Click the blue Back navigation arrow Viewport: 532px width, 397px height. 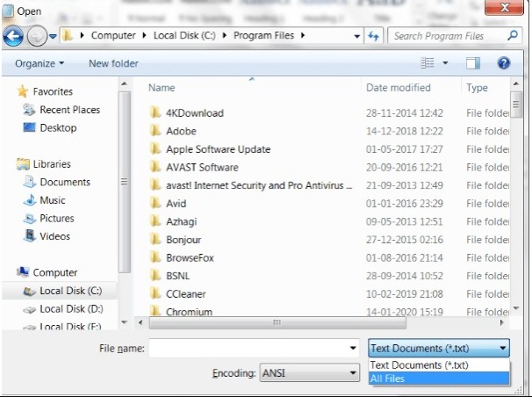[x=13, y=37]
